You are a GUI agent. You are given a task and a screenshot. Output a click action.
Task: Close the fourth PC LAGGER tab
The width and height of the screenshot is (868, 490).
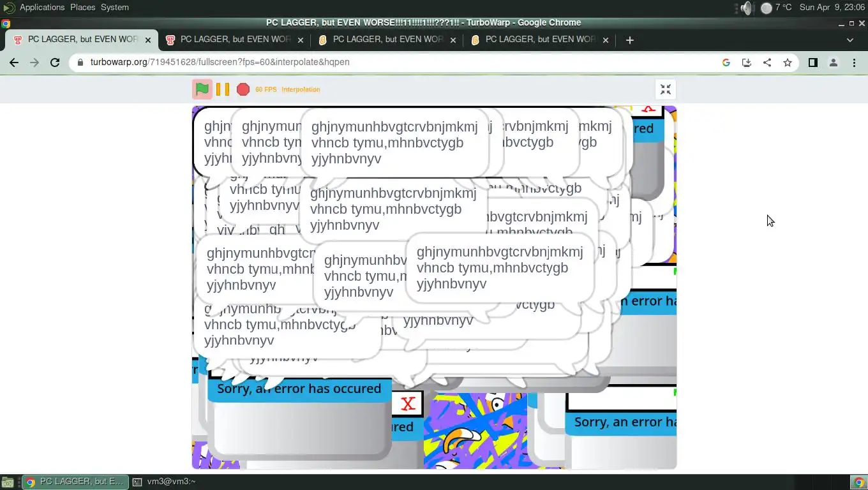606,40
